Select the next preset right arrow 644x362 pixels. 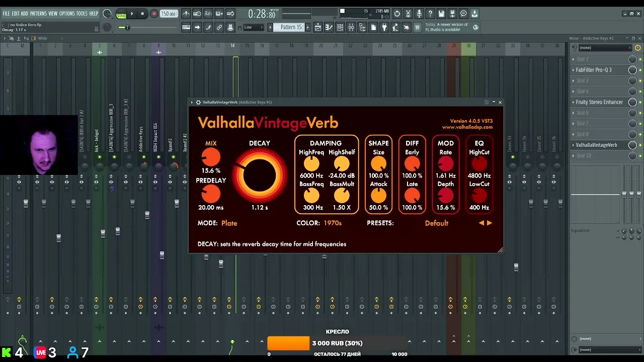[x=490, y=223]
